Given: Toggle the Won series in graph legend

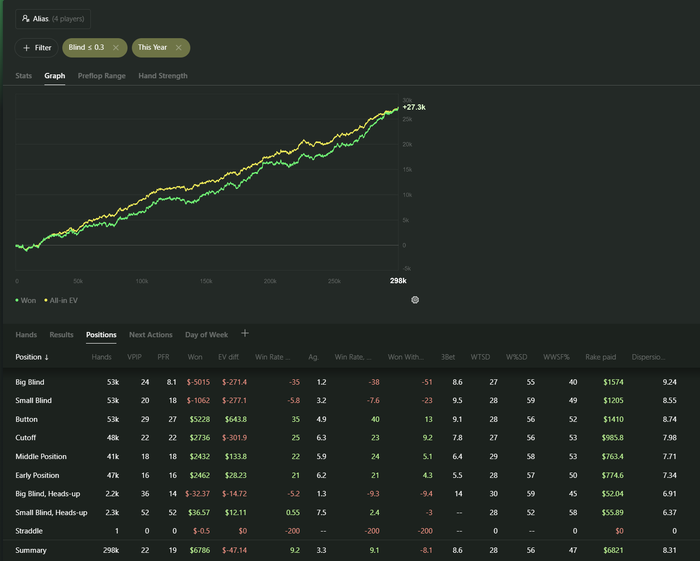Looking at the screenshot, I should 27,299.
